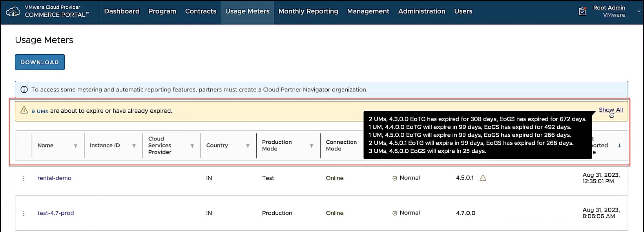
Task: Click the 9 UMs link in warning banner
Action: tap(40, 111)
